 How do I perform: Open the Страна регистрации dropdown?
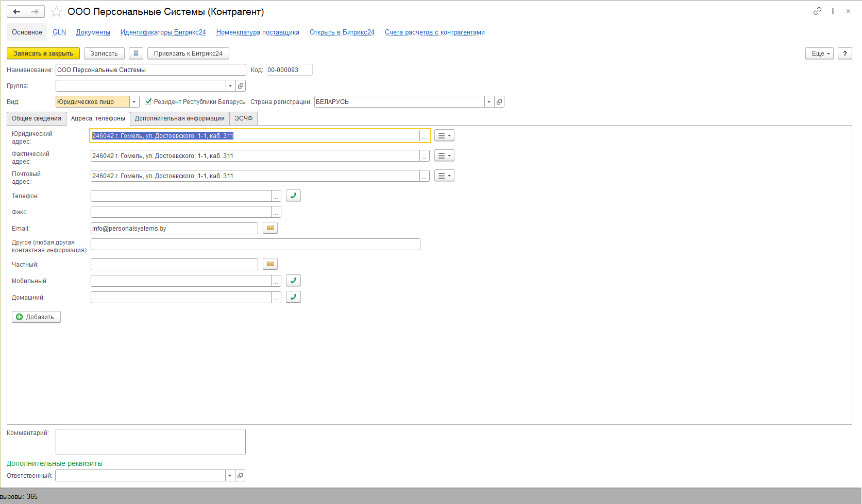click(488, 102)
